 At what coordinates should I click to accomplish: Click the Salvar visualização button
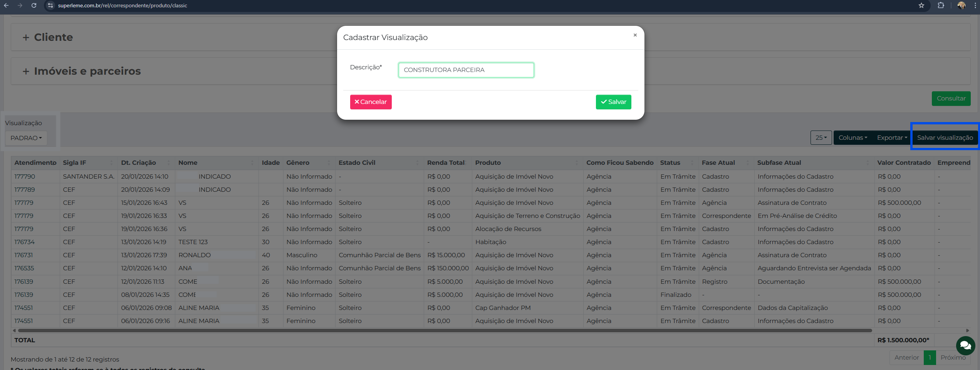click(945, 137)
